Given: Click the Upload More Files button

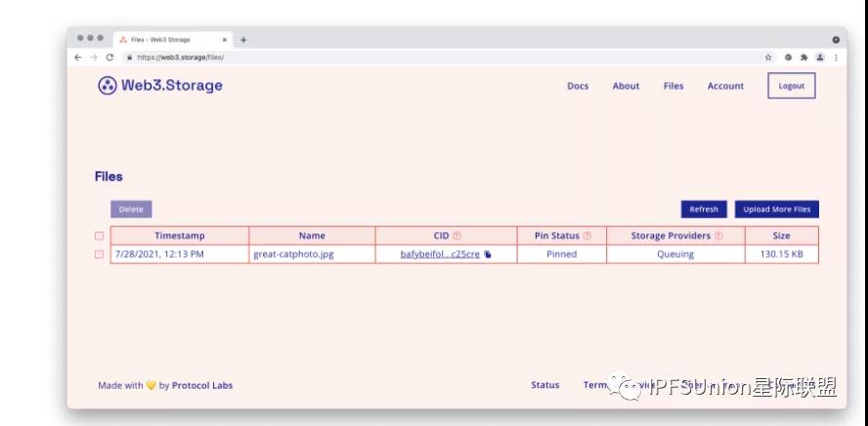Looking at the screenshot, I should click(x=777, y=209).
